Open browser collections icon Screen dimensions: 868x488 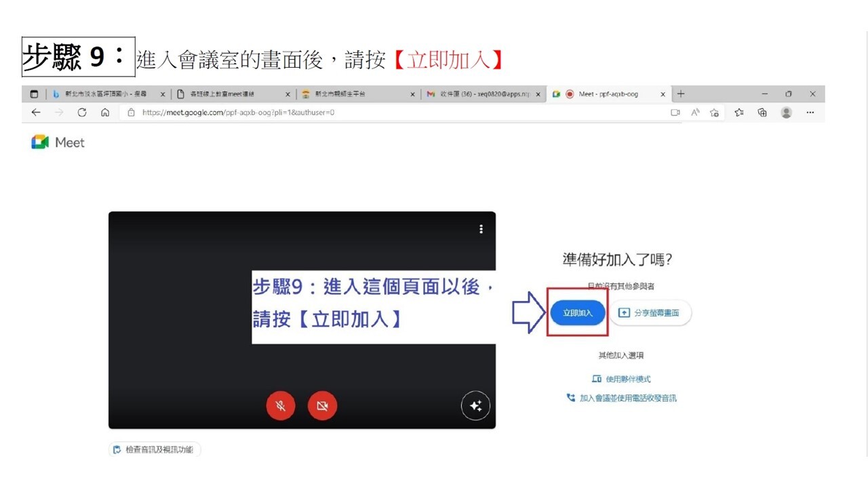tap(762, 113)
